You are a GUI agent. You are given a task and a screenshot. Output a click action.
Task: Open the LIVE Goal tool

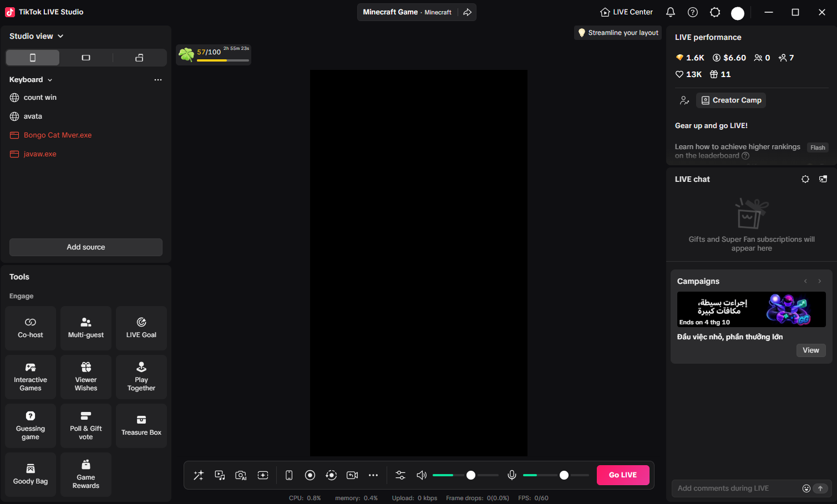141,328
